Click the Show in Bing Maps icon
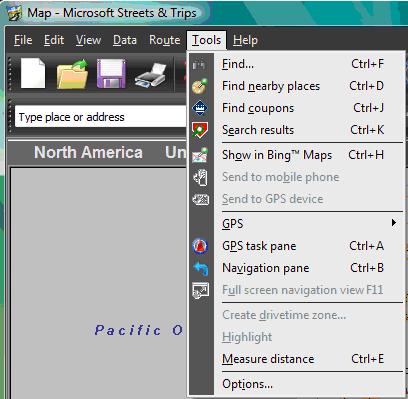This screenshot has height=399, width=408. (x=200, y=155)
